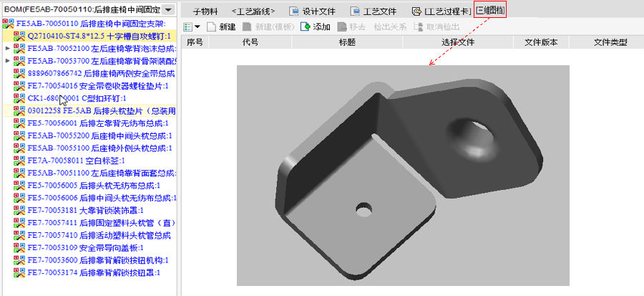Click the icon of FE7-70053109 row

(x=19, y=247)
